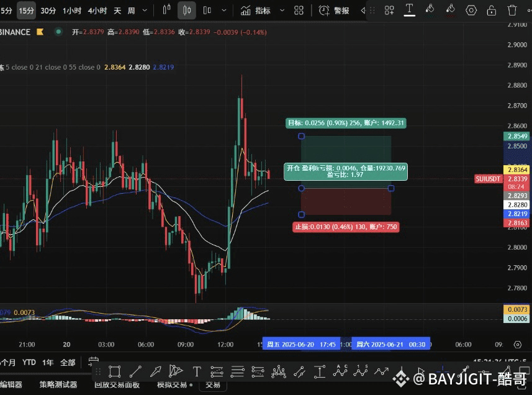This screenshot has height=395, width=532.
Task: Click the left-pointing undo arrow
Action: pyautogui.click(x=363, y=11)
